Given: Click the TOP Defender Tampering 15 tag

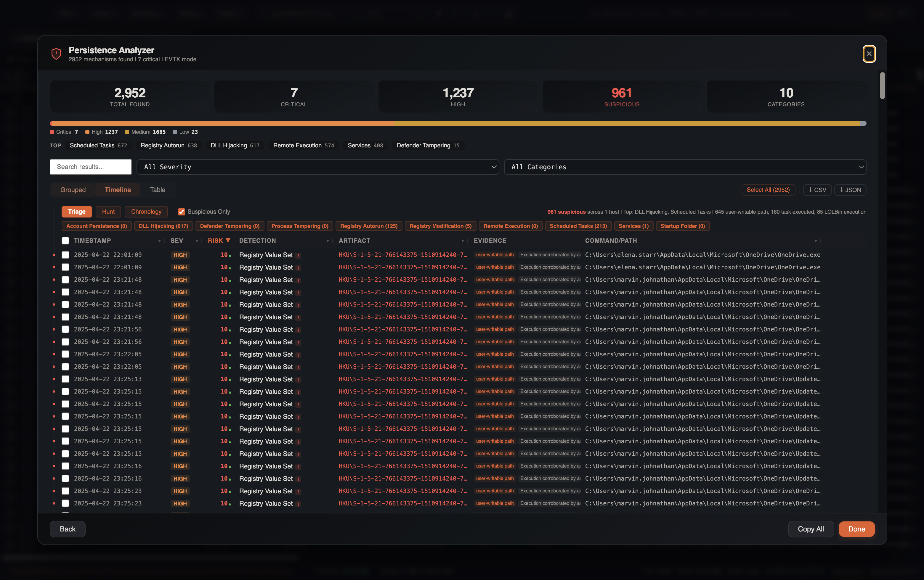Looking at the screenshot, I should [428, 145].
